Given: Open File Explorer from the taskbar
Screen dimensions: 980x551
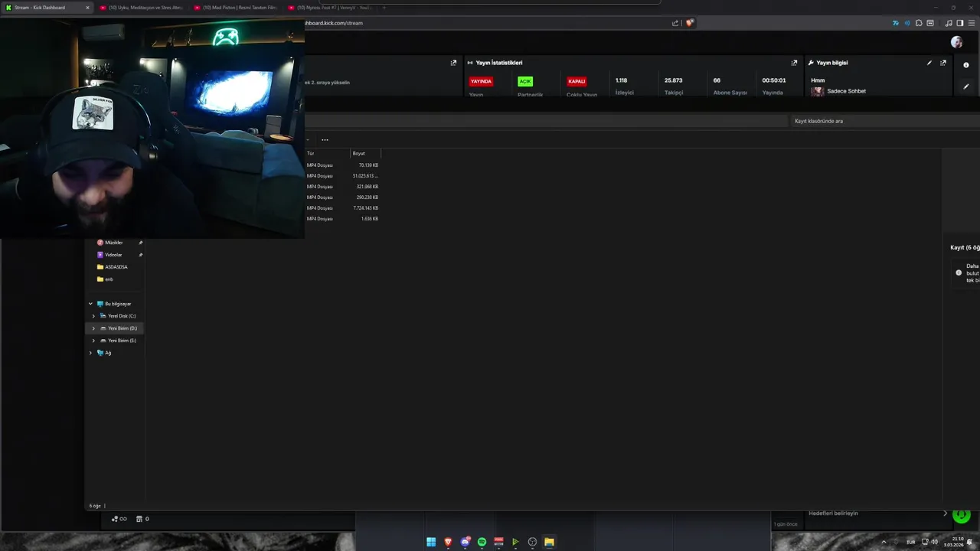Looking at the screenshot, I should point(549,542).
